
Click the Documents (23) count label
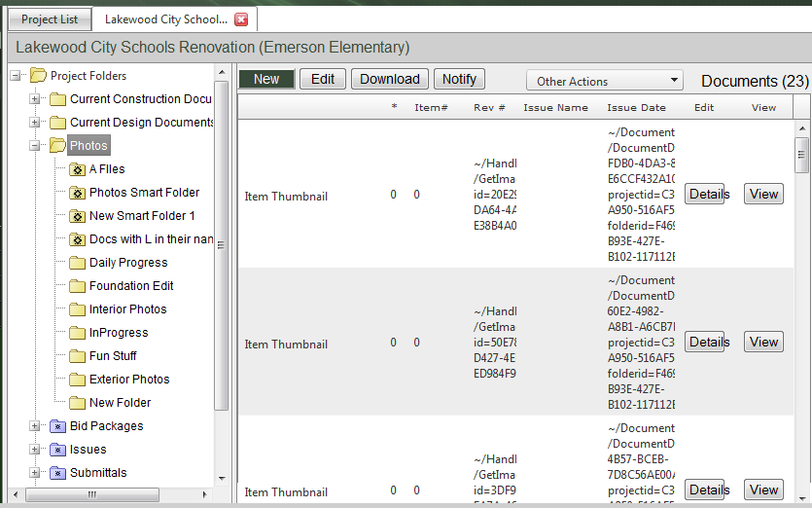click(x=755, y=81)
